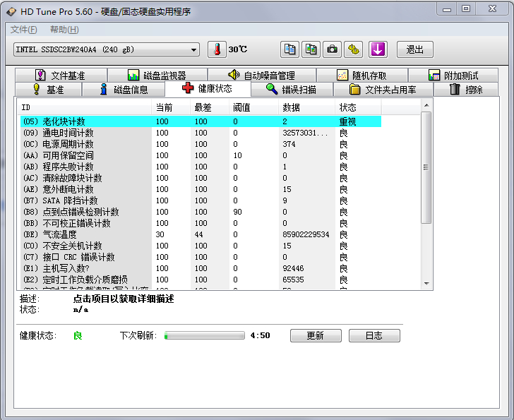The width and height of the screenshot is (514, 420).
Task: Switch to the 磁盘监视器 tab
Action: (x=157, y=76)
